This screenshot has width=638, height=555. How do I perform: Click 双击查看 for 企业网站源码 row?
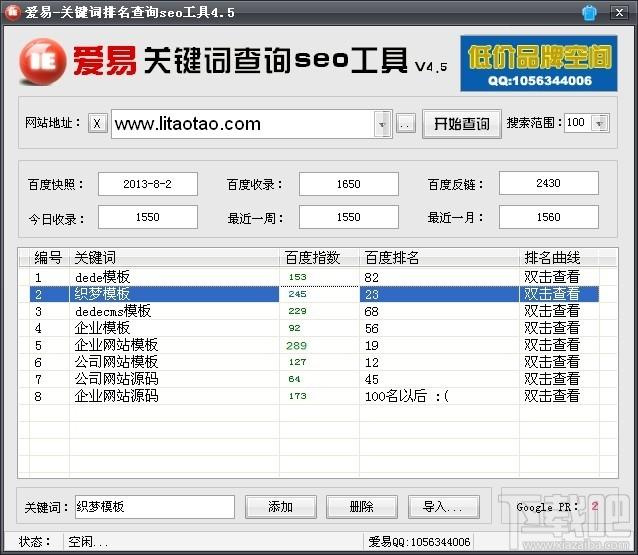(x=552, y=396)
